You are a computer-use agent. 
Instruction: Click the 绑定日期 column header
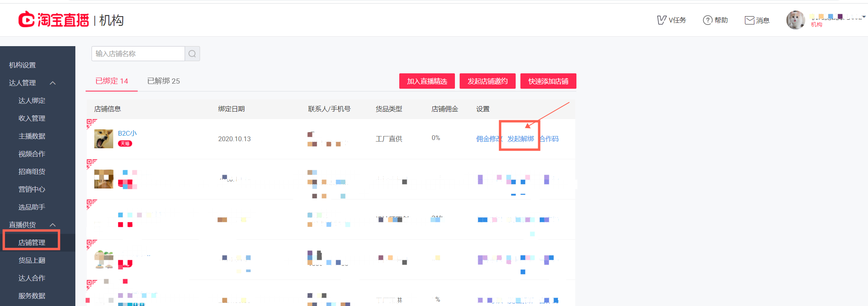[232, 109]
